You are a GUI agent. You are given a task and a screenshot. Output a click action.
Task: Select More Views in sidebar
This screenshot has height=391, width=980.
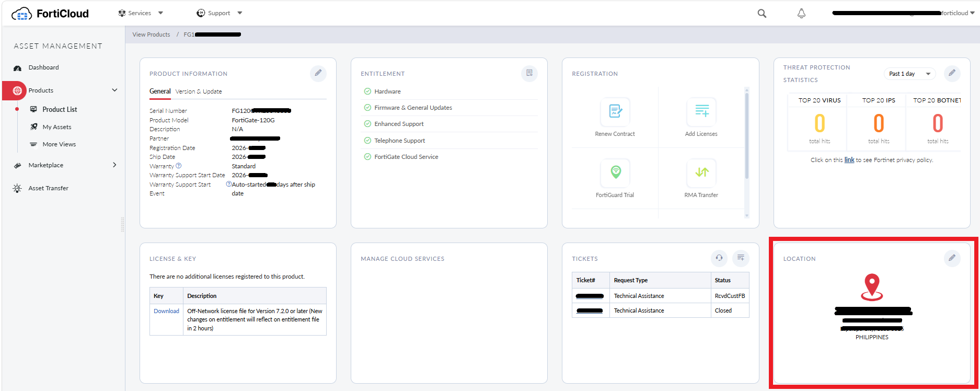[x=59, y=144]
